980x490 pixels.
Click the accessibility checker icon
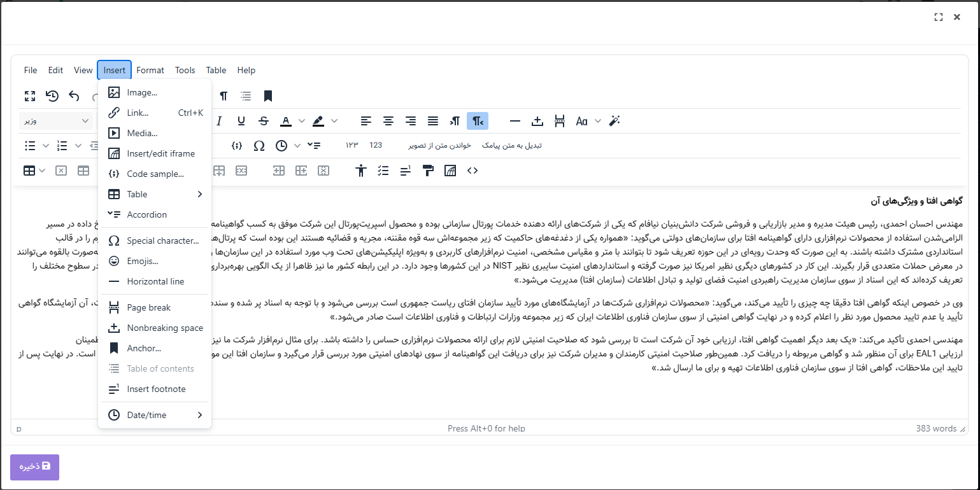coord(362,171)
